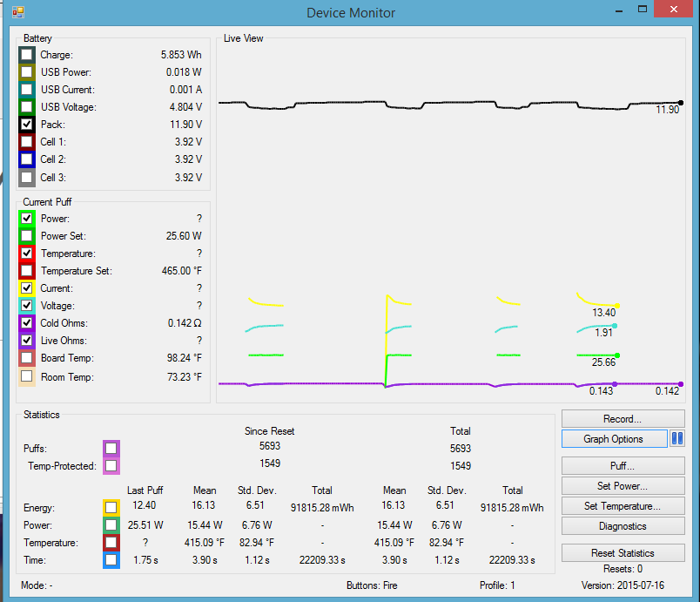Image resolution: width=700 pixels, height=602 pixels.
Task: Enable the Charge graph checkbox
Action: click(x=27, y=55)
